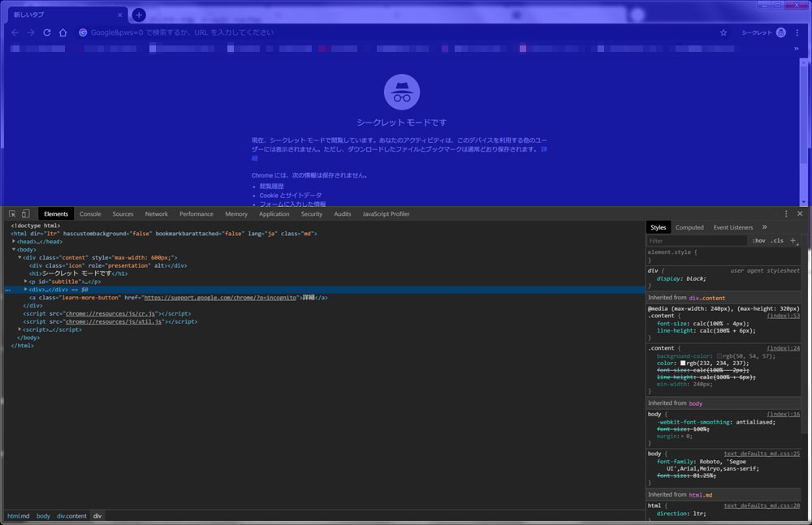Click the incognito profile icon
812x525 pixels.
(781, 32)
